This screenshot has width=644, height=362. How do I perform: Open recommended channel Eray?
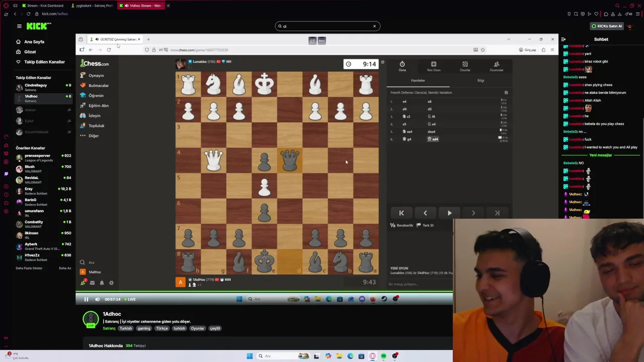tap(43, 191)
